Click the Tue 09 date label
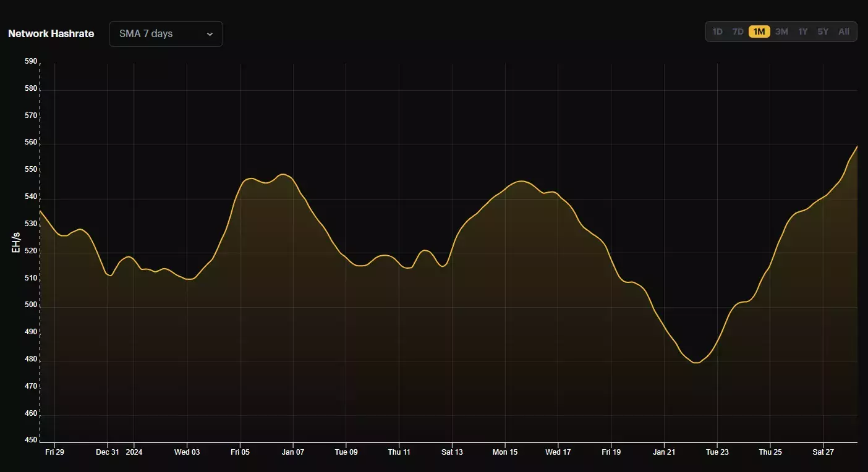Screen dimensions: 868x472 [346, 452]
